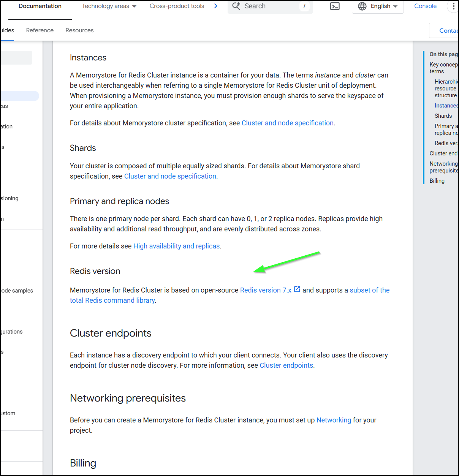Click the Cluster endpoints section heading

(111, 333)
